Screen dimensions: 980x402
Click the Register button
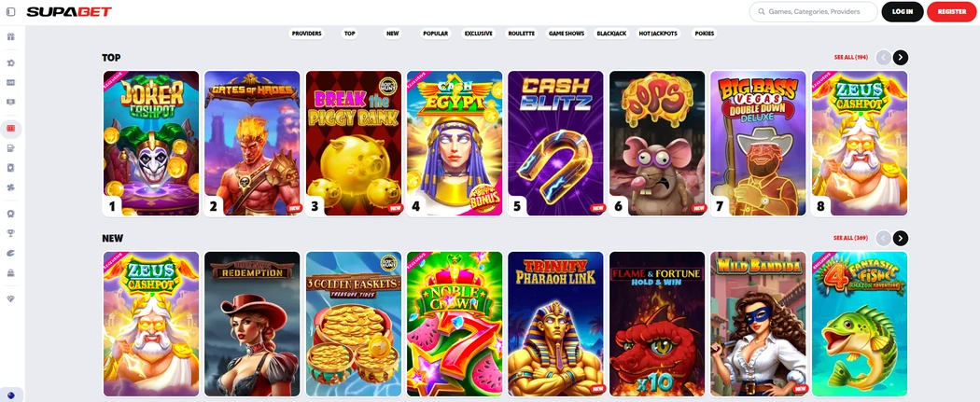[952, 12]
